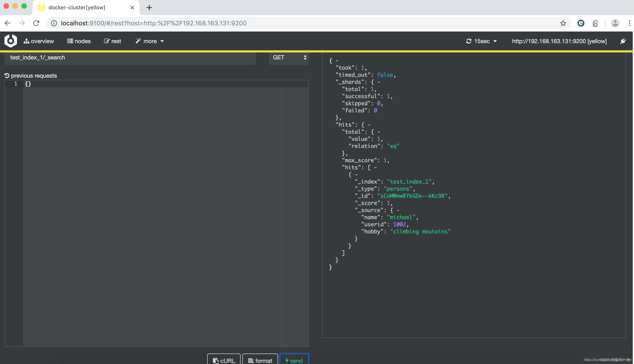
Task: Click the refresh interval sync icon
Action: (x=468, y=41)
